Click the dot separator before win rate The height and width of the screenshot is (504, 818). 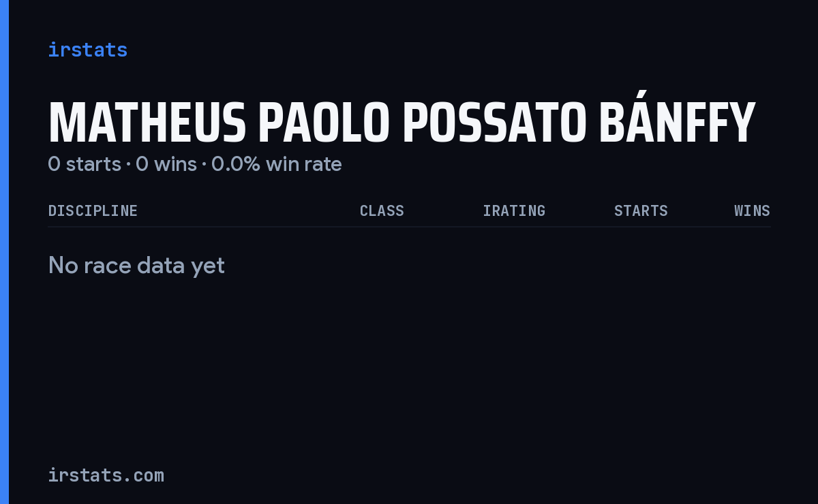tap(204, 165)
